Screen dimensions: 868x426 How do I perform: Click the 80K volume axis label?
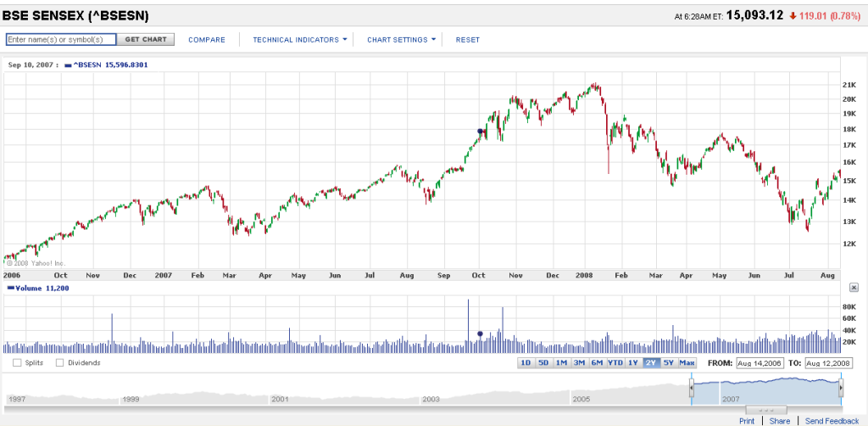(x=849, y=306)
